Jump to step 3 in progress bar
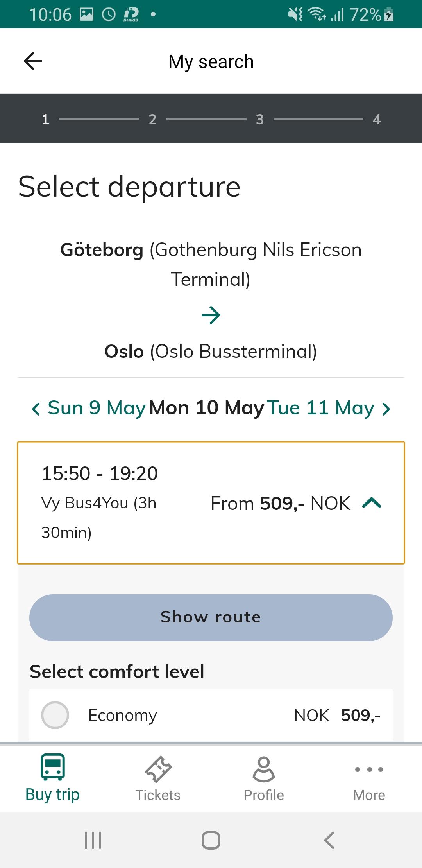Image resolution: width=422 pixels, height=868 pixels. tap(260, 119)
